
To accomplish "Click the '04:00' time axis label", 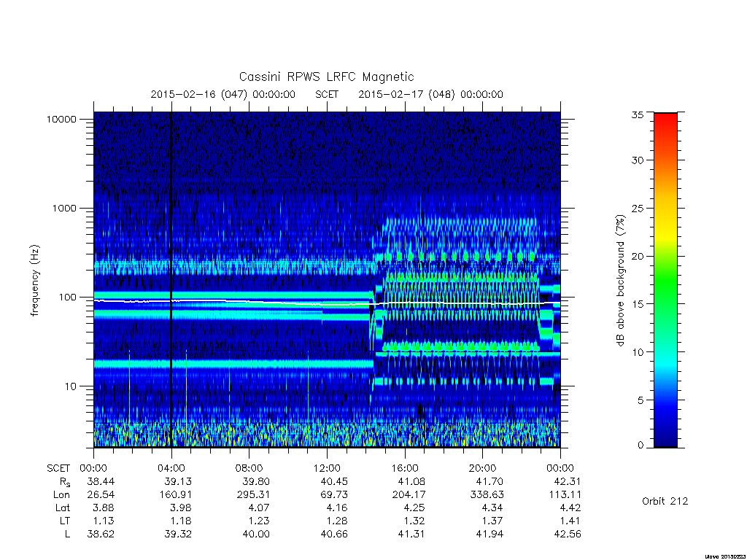I will (171, 468).
